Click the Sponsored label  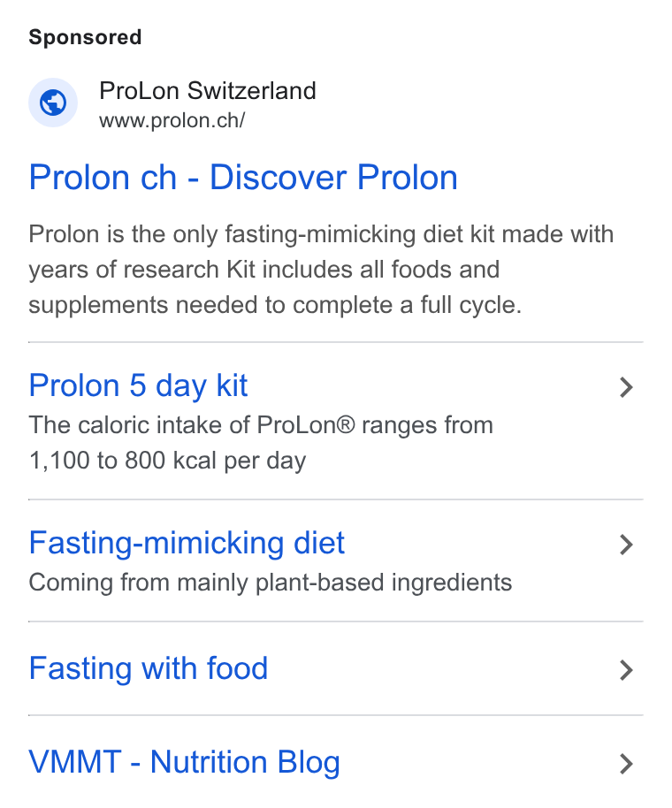[85, 37]
